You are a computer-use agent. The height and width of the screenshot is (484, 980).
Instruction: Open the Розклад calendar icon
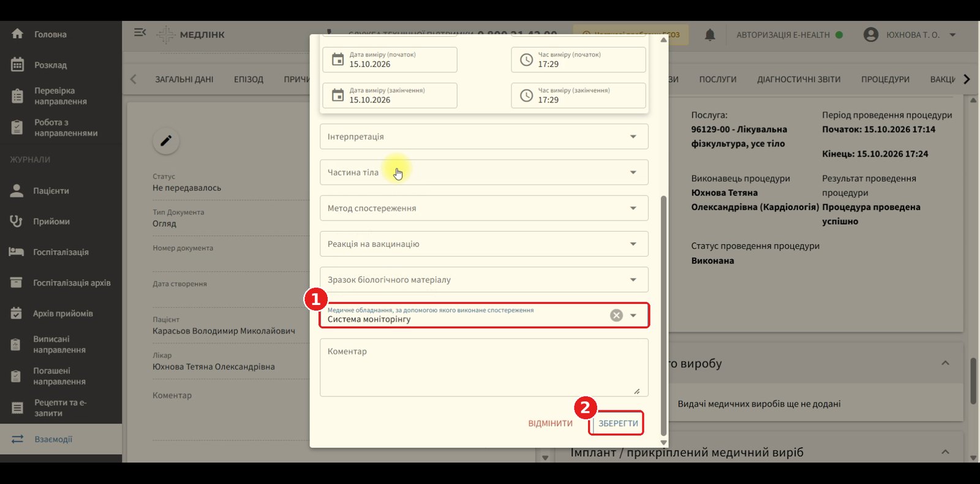tap(17, 64)
